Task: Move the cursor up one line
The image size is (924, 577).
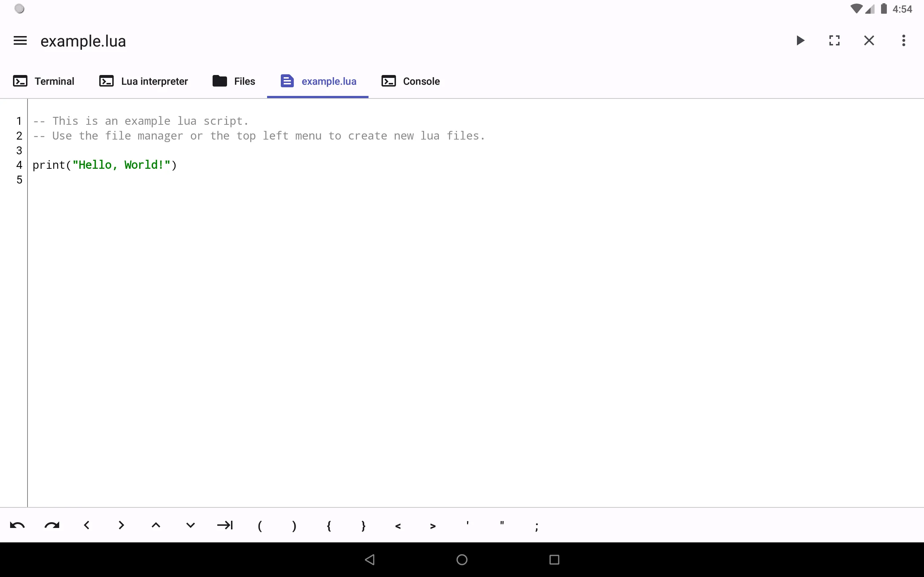Action: [x=156, y=525]
